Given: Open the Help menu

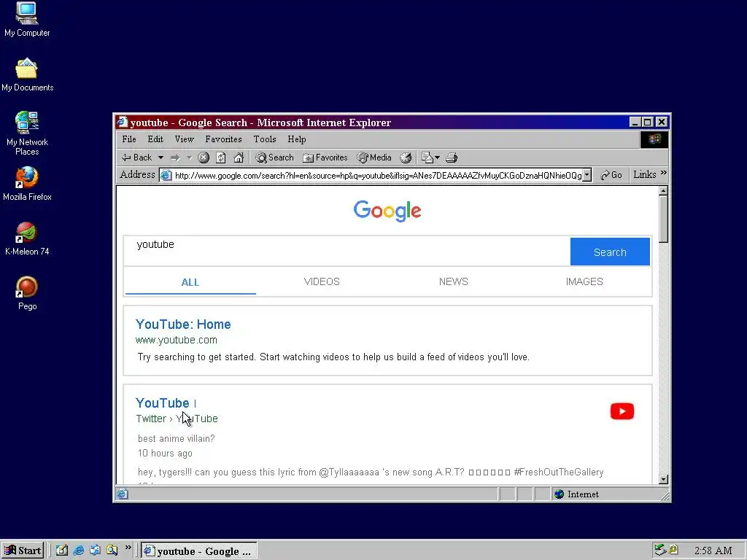Looking at the screenshot, I should point(296,139).
